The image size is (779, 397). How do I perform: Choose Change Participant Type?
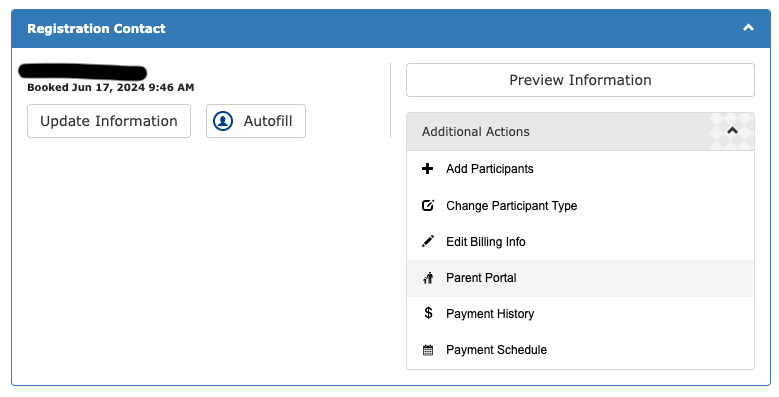point(580,206)
